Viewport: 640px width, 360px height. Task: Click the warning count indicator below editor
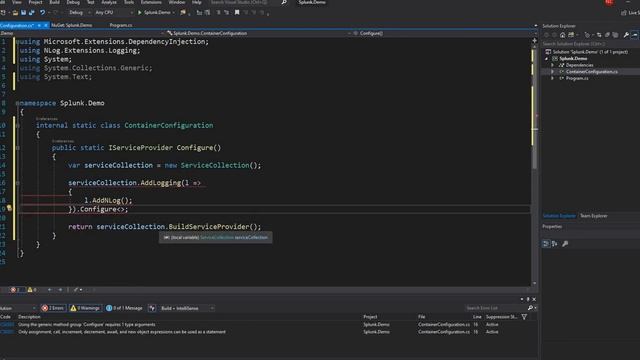pyautogui.click(x=32, y=290)
